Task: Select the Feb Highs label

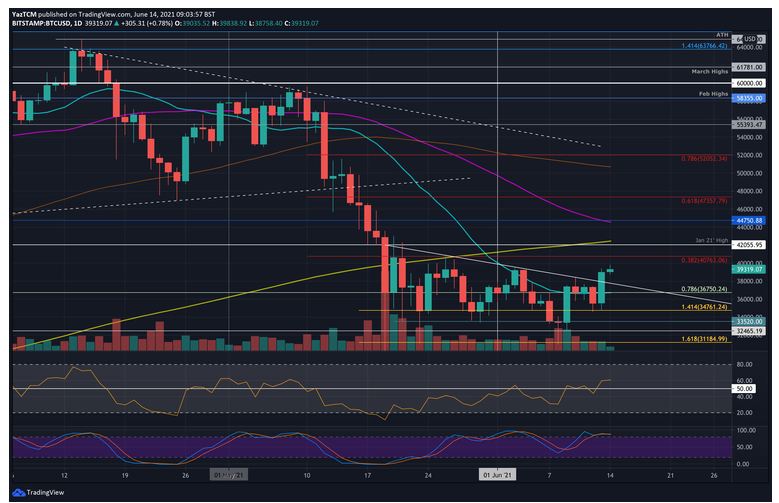Action: (713, 93)
